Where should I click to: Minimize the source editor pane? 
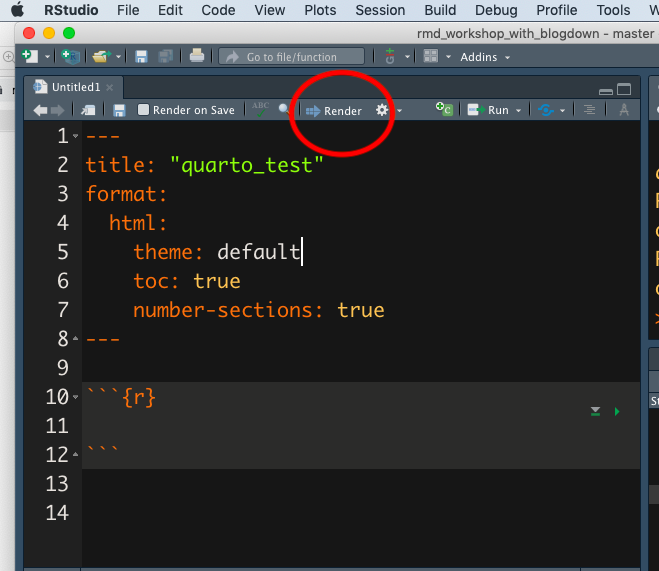pos(606,92)
